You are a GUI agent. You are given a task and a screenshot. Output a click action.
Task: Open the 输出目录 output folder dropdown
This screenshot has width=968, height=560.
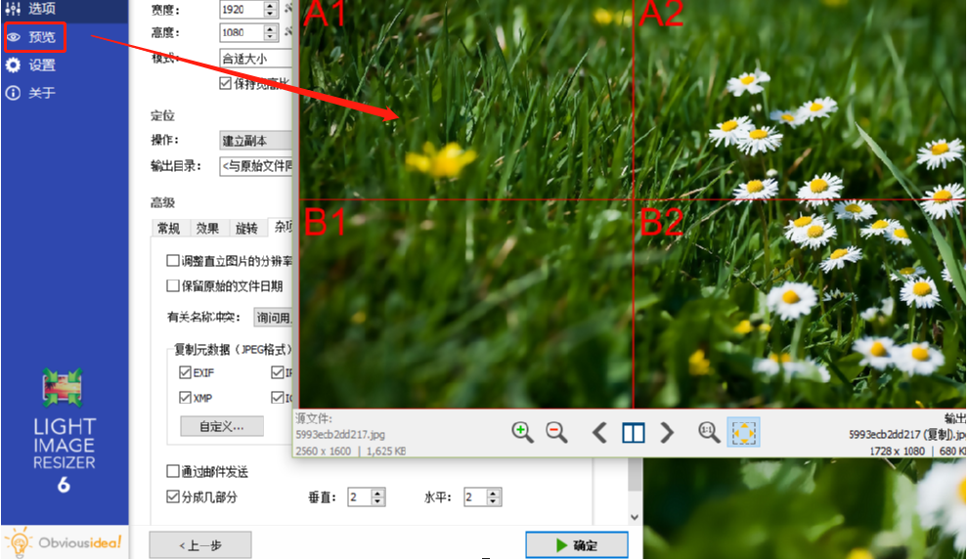click(x=255, y=165)
